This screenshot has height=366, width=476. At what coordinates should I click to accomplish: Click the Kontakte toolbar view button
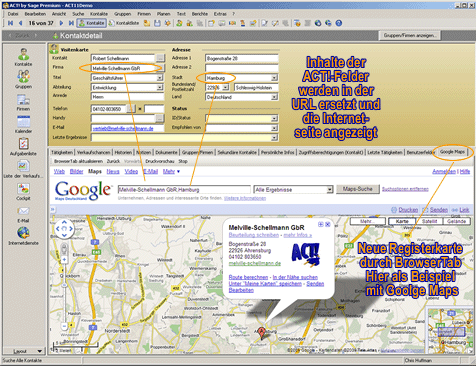tap(91, 23)
